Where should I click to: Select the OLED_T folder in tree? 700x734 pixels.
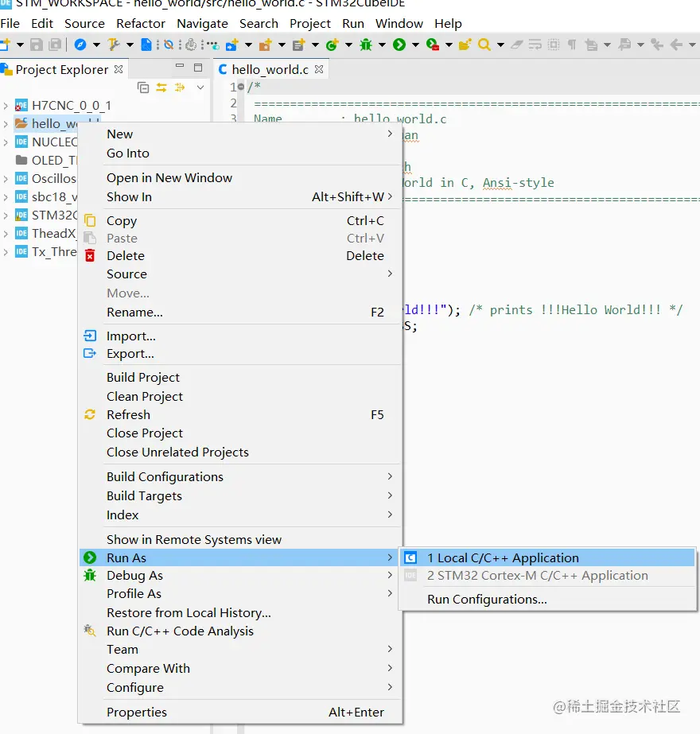(x=46, y=161)
